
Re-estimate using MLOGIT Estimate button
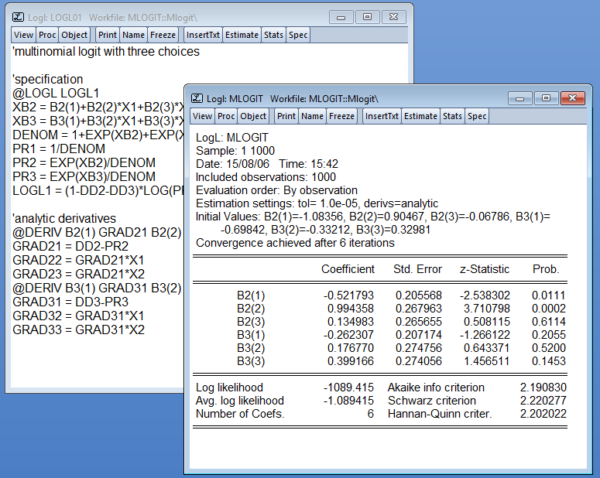pos(421,116)
